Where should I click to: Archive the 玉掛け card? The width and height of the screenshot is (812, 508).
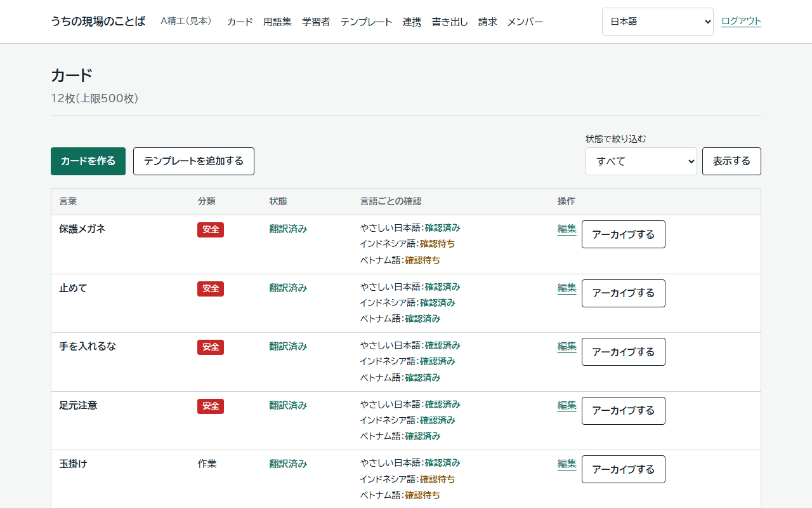point(624,469)
